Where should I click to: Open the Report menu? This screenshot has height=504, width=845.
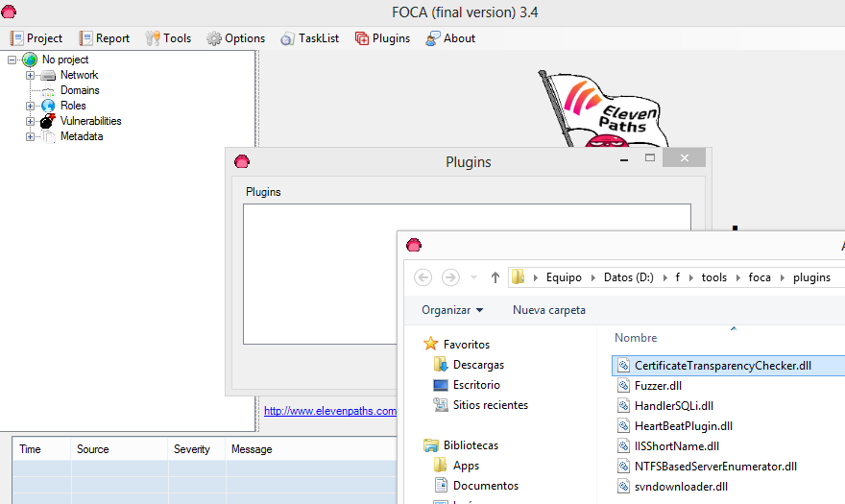(x=105, y=38)
